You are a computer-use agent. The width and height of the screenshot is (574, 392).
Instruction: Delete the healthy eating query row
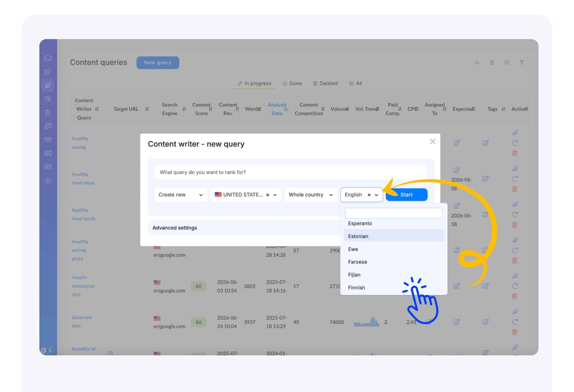coord(515,153)
